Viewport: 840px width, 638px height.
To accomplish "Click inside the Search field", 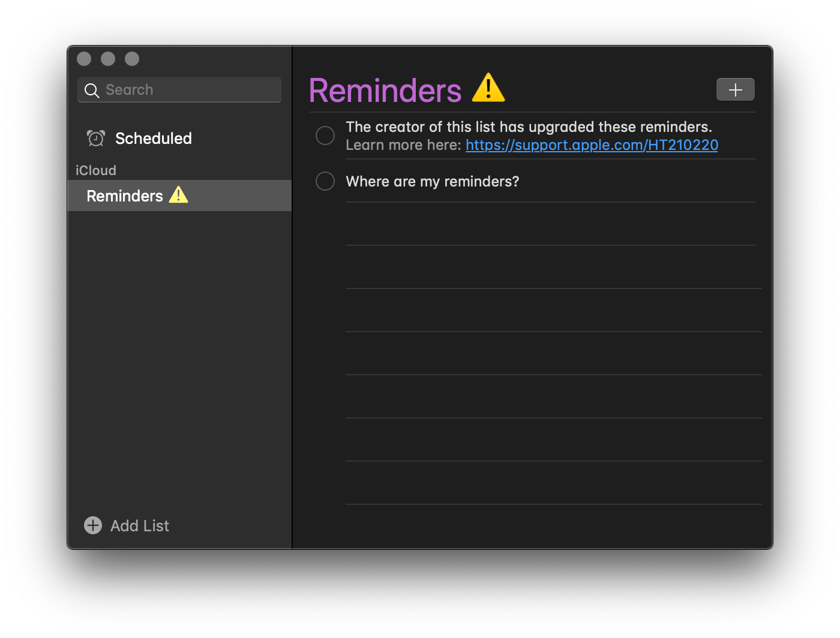I will pos(180,90).
